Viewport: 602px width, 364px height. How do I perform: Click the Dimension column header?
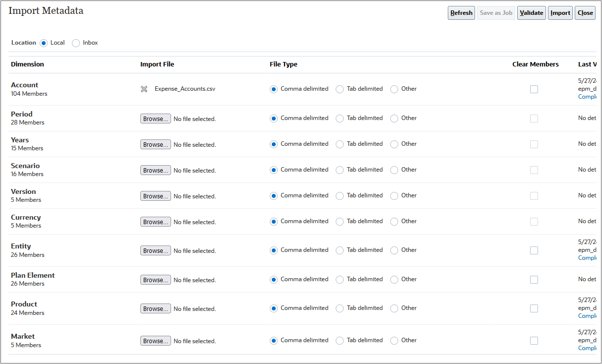pyautogui.click(x=27, y=64)
